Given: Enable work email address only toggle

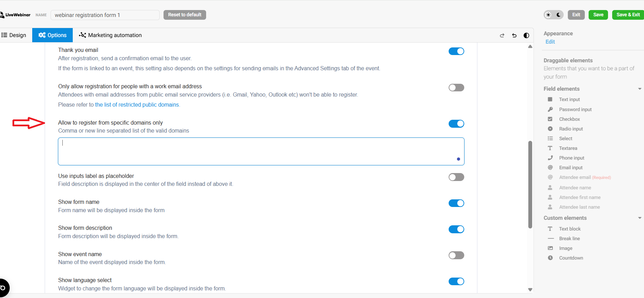Looking at the screenshot, I should (x=456, y=88).
